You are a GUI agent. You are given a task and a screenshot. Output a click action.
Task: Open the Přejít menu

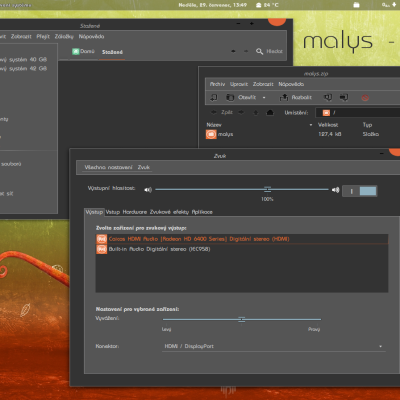coord(43,36)
